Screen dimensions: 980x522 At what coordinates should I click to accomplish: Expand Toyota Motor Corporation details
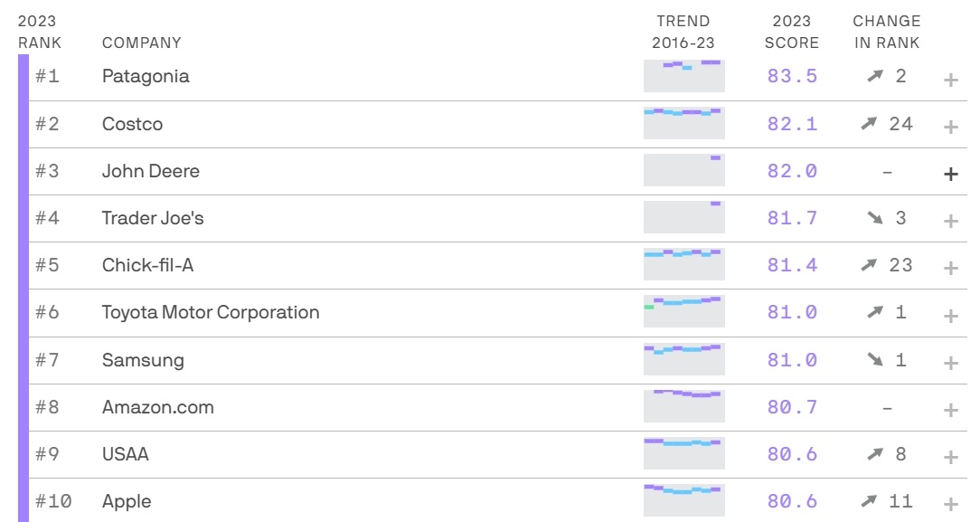[x=951, y=316]
